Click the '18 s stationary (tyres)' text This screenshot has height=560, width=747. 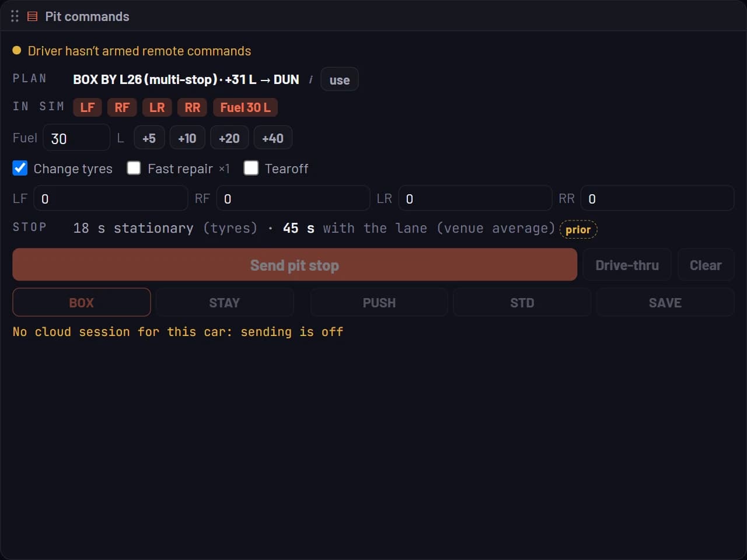tap(165, 228)
